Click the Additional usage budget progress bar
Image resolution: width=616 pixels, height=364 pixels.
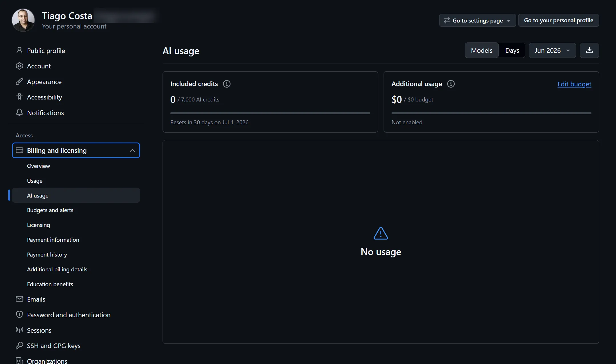point(491,113)
